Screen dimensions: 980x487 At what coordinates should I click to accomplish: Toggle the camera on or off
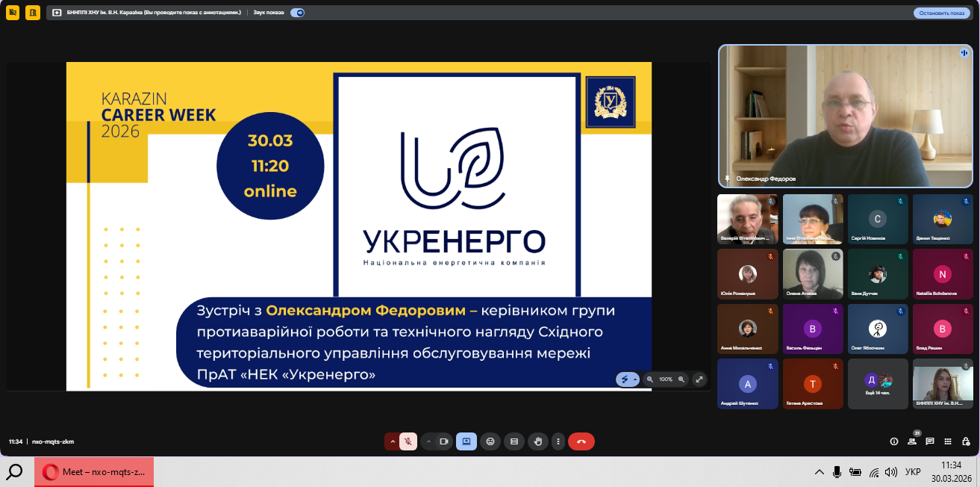coord(443,441)
